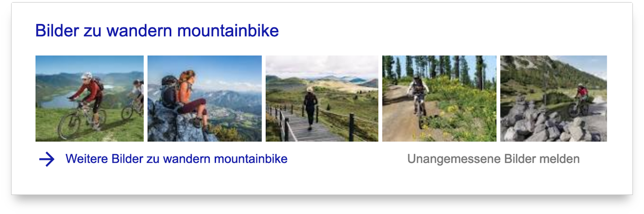This screenshot has height=214, width=644.
Task: Select the image with yellow wildflowers beside trail
Action: 439,99
